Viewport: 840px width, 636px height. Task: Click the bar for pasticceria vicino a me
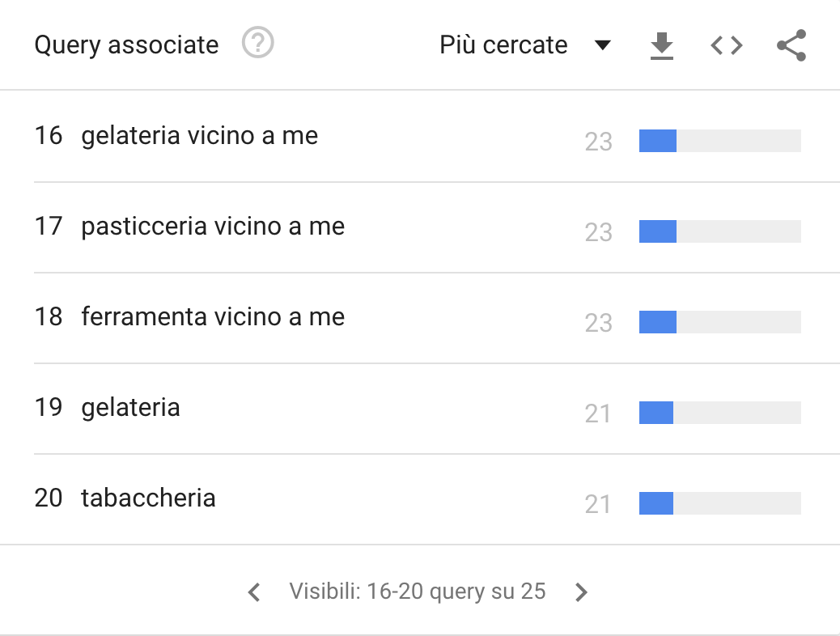point(719,231)
